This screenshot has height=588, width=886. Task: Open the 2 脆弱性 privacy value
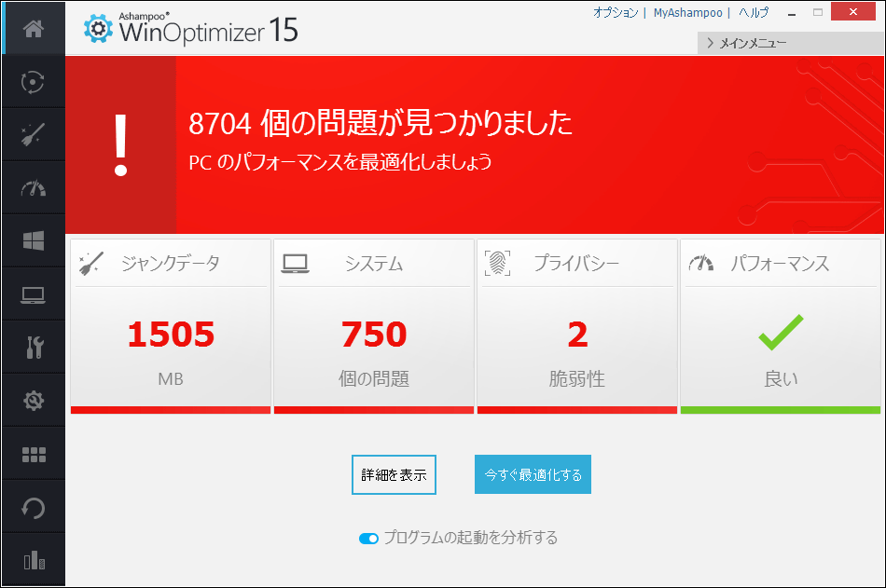[577, 334]
